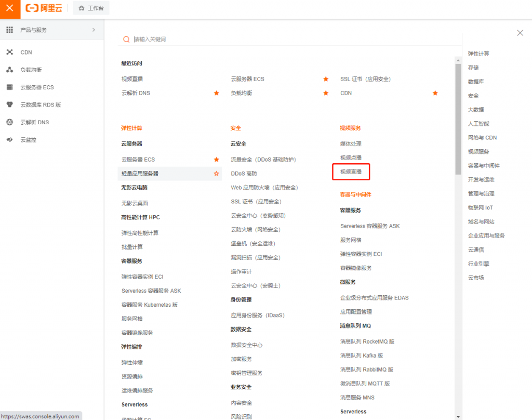Open 消息服务 MNS
Image resolution: width=532 pixels, height=420 pixels.
tap(357, 398)
